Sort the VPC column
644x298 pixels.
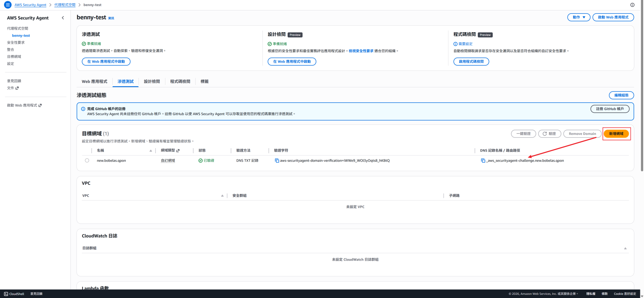coord(222,196)
